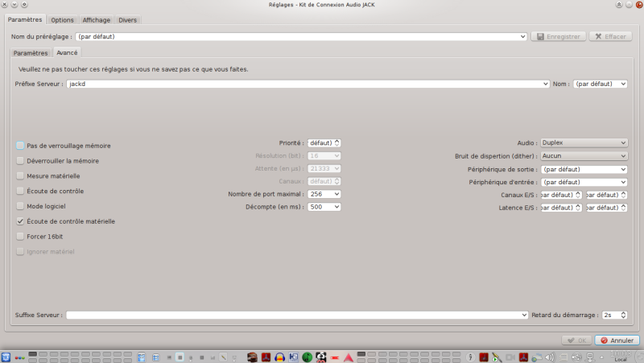Click the USB device notifier tray icon

click(576, 357)
